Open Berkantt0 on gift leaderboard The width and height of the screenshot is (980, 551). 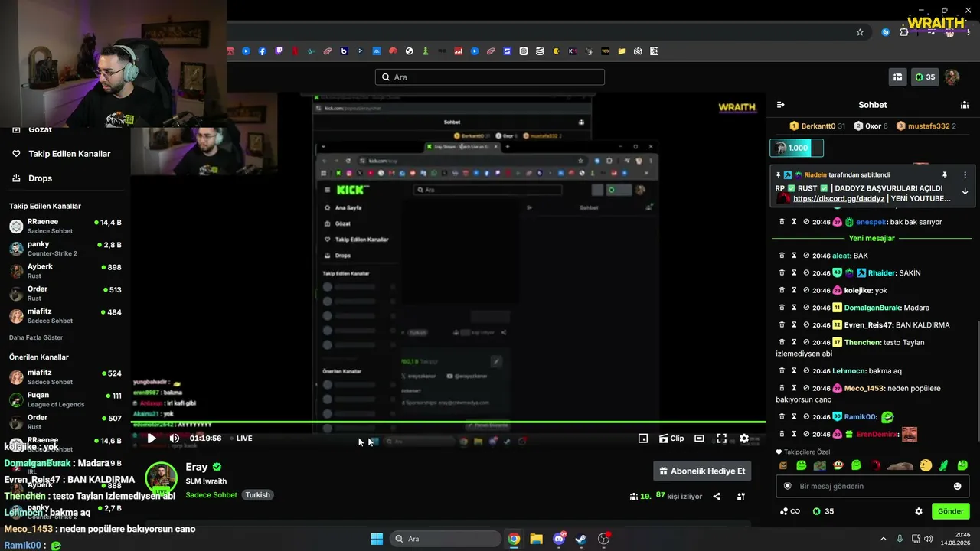click(818, 126)
